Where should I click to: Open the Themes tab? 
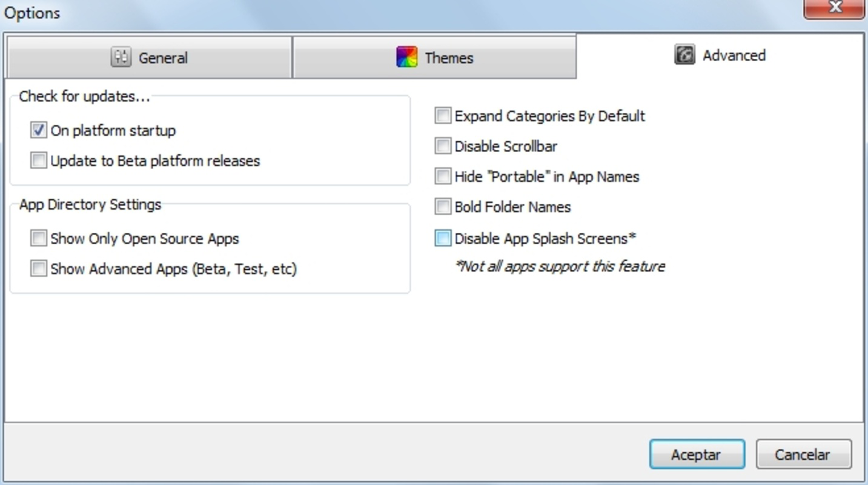pyautogui.click(x=434, y=58)
